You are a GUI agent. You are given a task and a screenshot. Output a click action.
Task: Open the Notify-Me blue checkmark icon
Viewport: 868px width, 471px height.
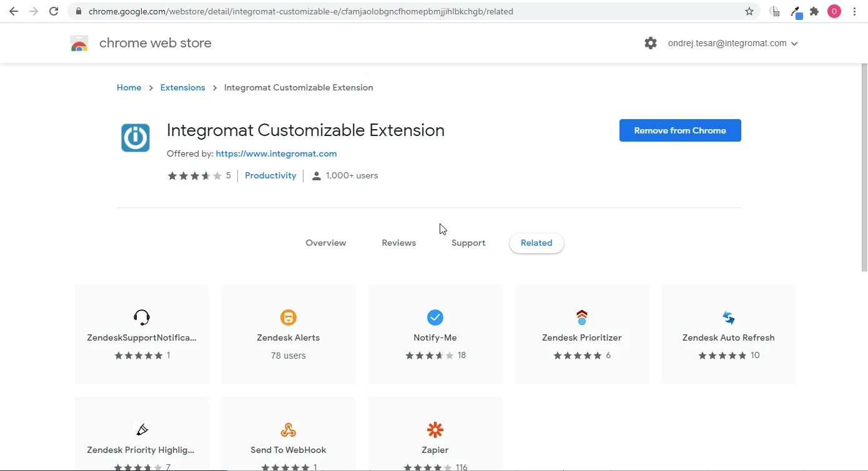[x=435, y=318]
